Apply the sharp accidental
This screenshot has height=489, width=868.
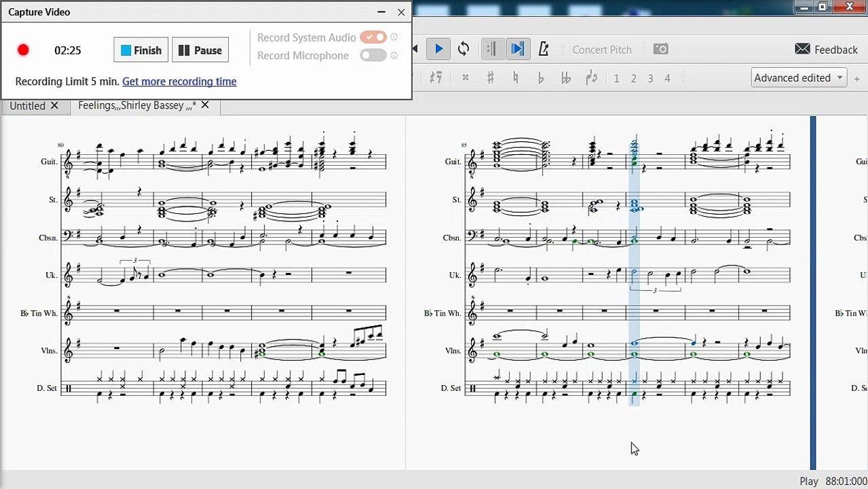[490, 78]
